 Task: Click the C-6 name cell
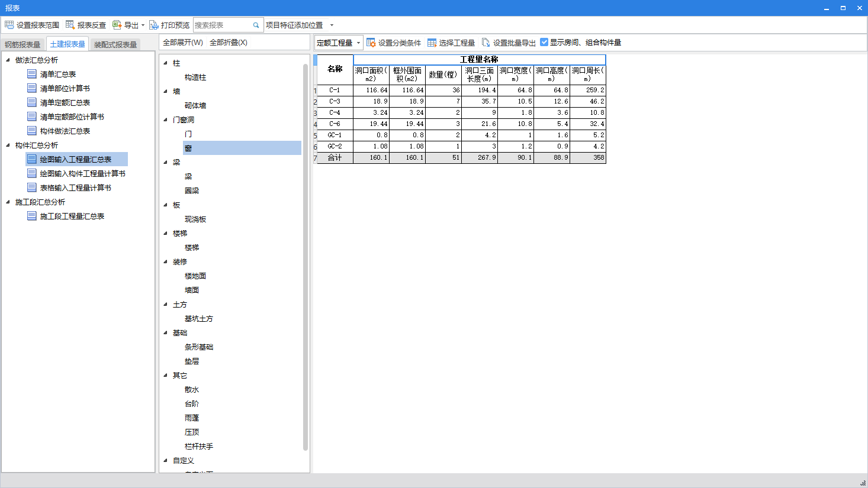point(335,124)
